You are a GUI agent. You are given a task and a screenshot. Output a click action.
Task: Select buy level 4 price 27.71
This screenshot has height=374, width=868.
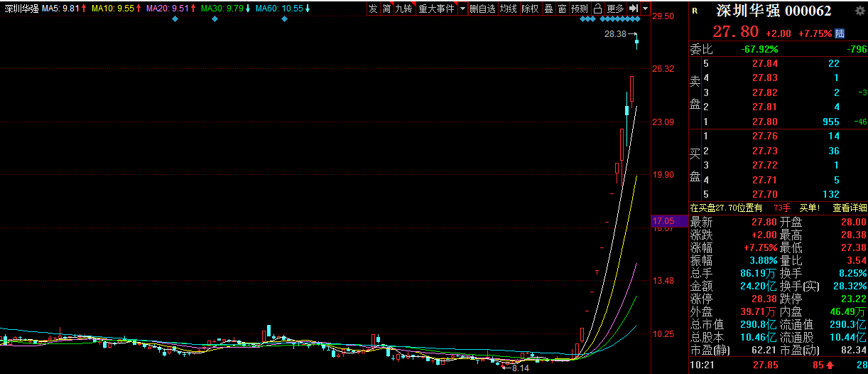(765, 180)
